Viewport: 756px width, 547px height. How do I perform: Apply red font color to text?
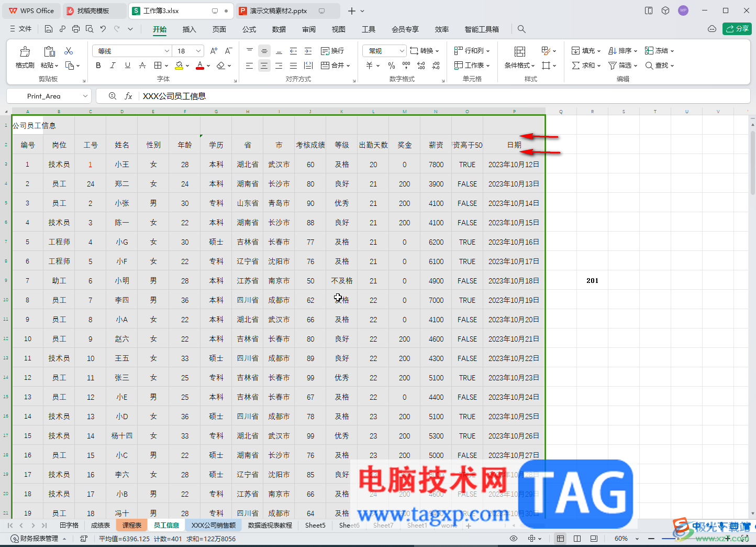click(x=199, y=65)
